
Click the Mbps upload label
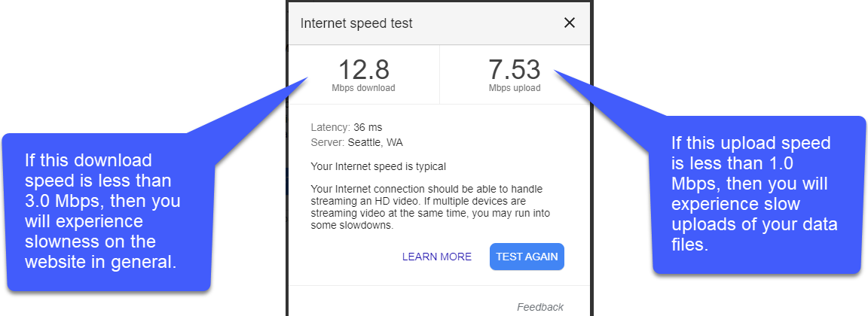515,88
